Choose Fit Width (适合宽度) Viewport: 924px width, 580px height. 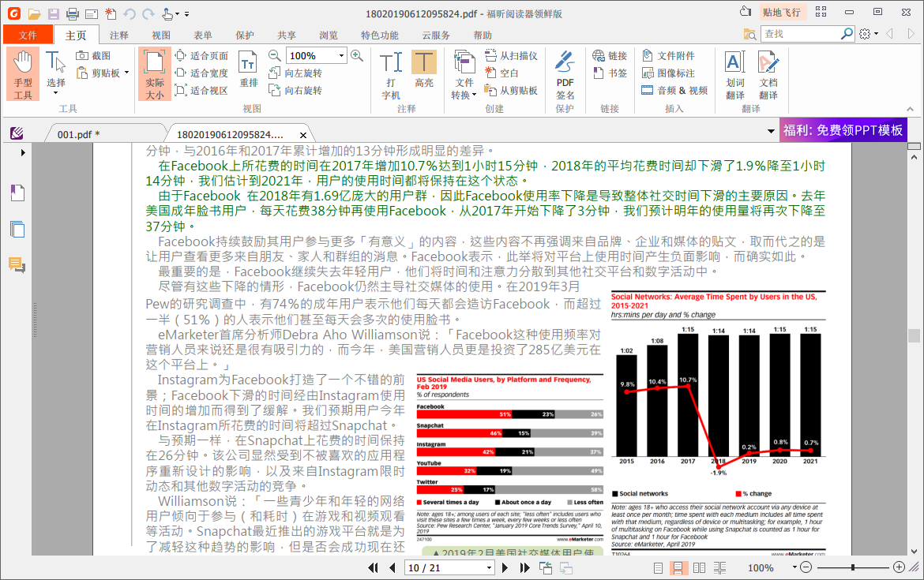(x=201, y=73)
